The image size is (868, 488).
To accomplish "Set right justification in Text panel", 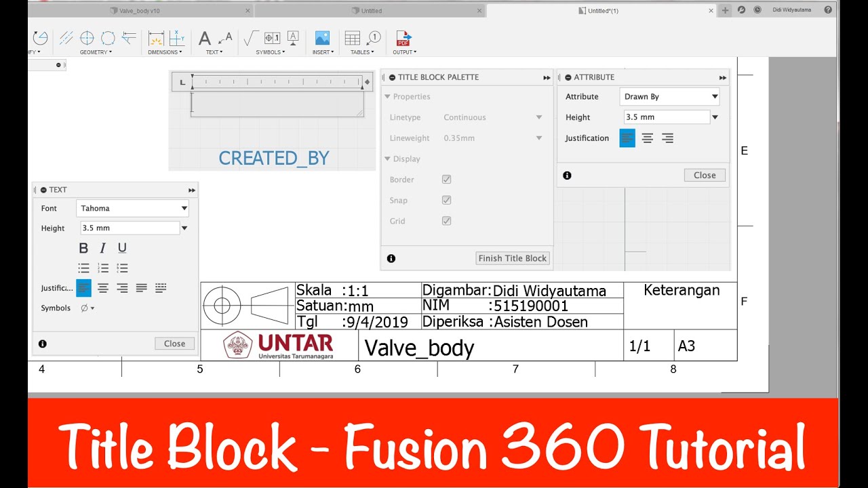I will tap(122, 288).
